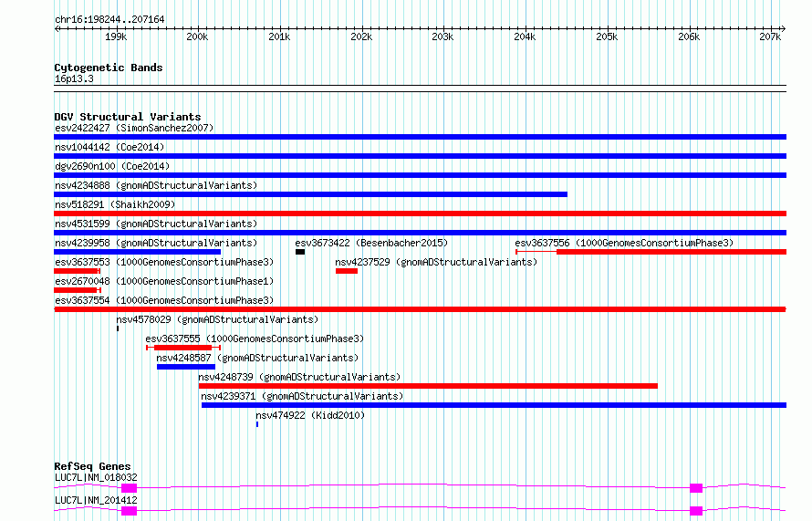Image resolution: width=812 pixels, height=521 pixels.
Task: Click the 202k ruler tick label
Action: click(x=361, y=37)
